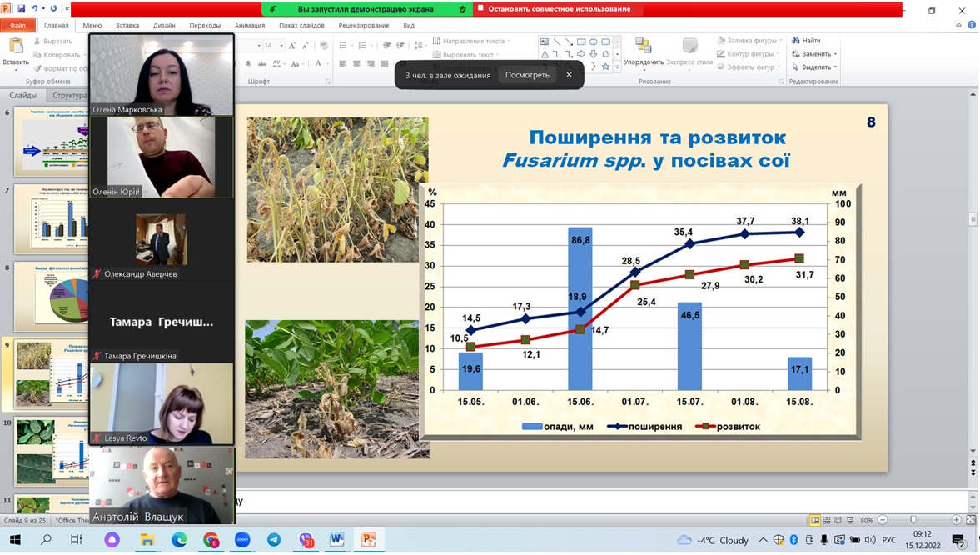The image size is (980, 555).
Task: Click the increase indent icon
Action: pos(400,46)
